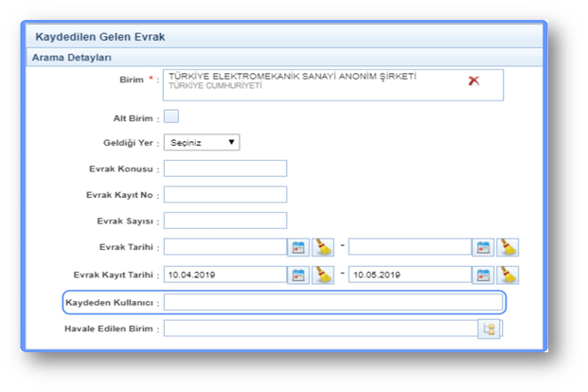The image size is (588, 392).
Task: Click the 10.04.2019 Evrak Kayıt Tarihi field
Action: 225,275
